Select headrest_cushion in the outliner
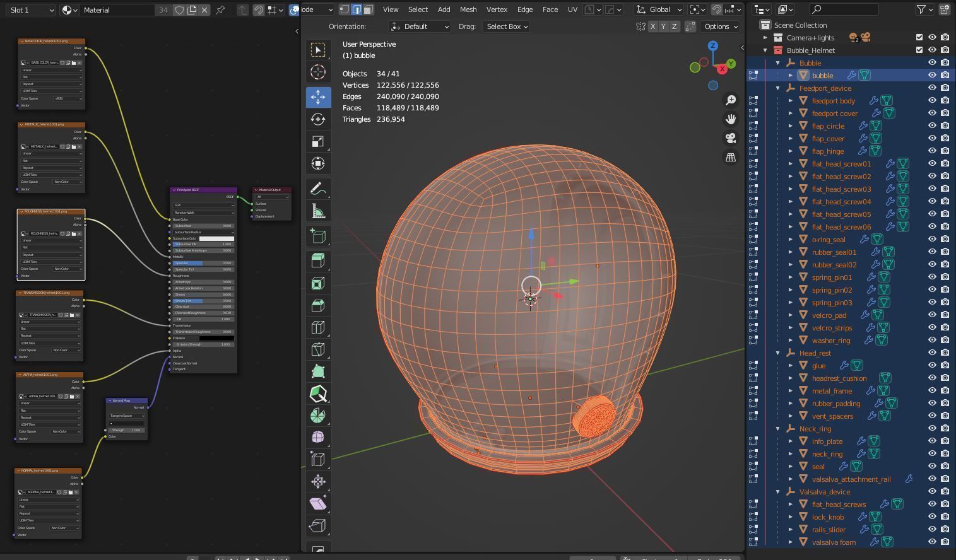956x560 pixels. (x=839, y=378)
